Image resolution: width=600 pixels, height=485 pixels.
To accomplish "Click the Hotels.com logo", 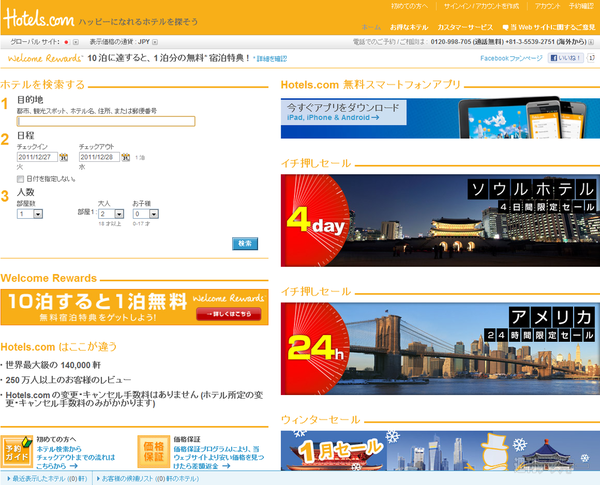I will coord(39,18).
